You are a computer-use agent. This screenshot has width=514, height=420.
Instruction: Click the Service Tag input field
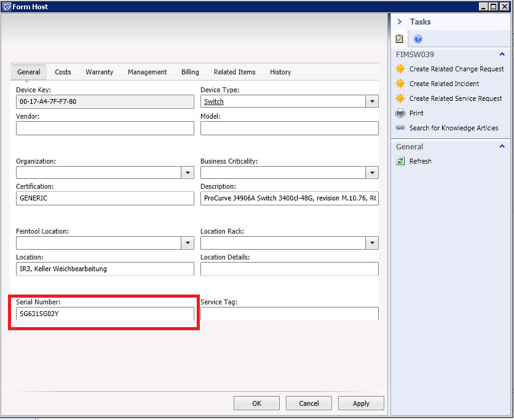click(x=290, y=314)
